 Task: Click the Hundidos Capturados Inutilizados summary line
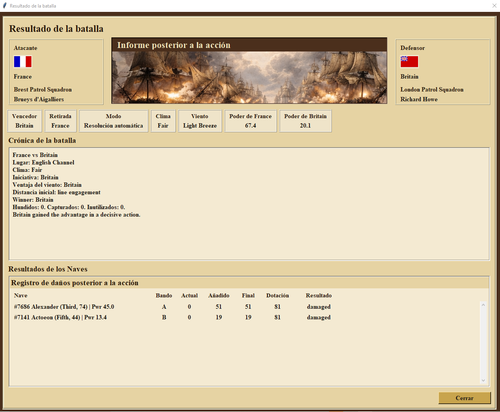click(x=69, y=207)
